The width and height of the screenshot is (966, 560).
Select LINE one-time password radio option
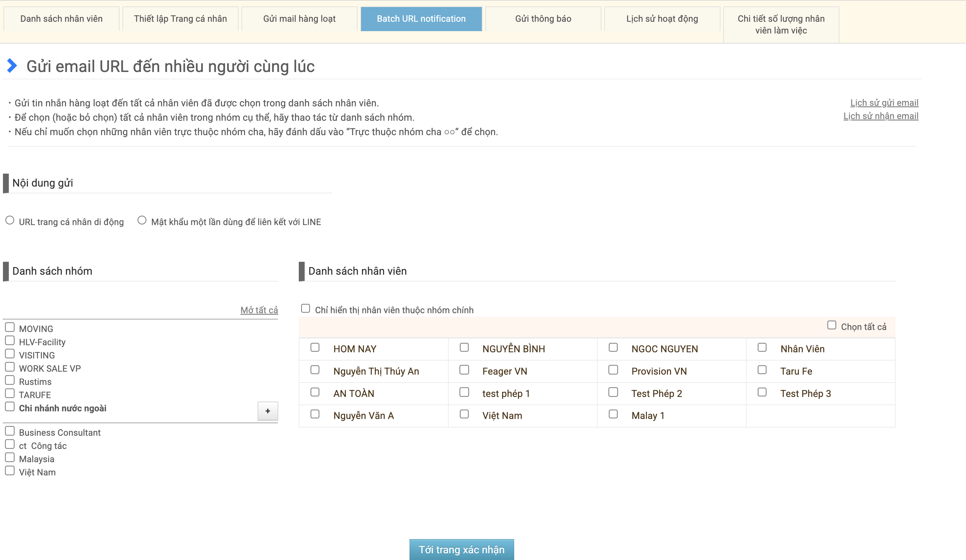[x=142, y=220]
